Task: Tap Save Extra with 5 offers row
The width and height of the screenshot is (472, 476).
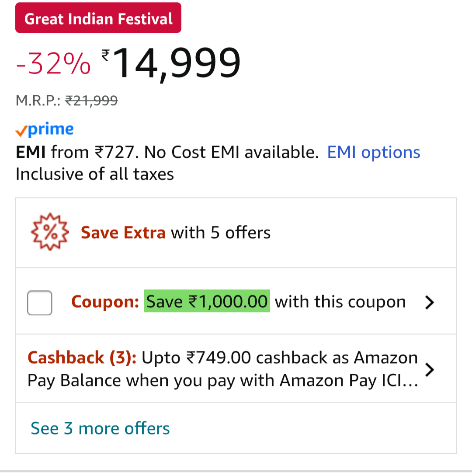Action: [x=176, y=233]
